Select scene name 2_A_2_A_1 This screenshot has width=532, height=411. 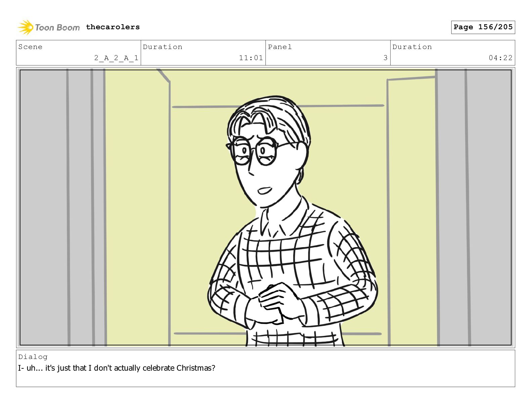pyautogui.click(x=116, y=58)
